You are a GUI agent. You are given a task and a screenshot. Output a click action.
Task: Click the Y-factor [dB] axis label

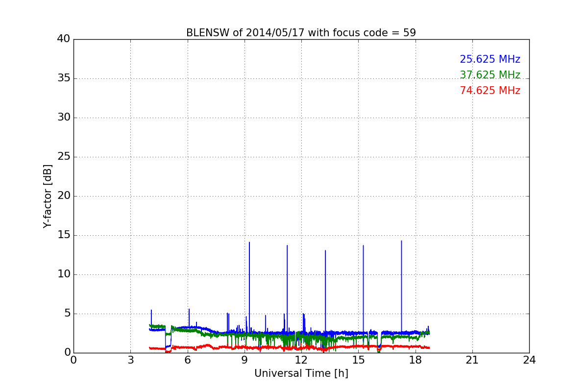coord(48,196)
